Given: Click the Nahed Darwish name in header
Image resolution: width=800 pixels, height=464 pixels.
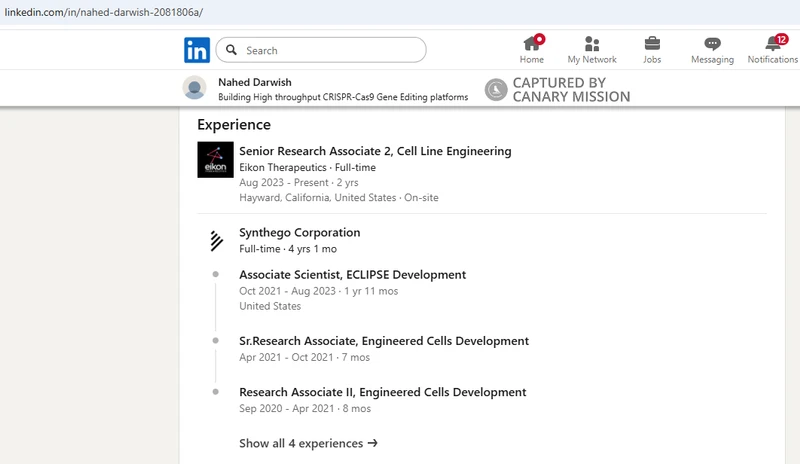Looking at the screenshot, I should [254, 82].
